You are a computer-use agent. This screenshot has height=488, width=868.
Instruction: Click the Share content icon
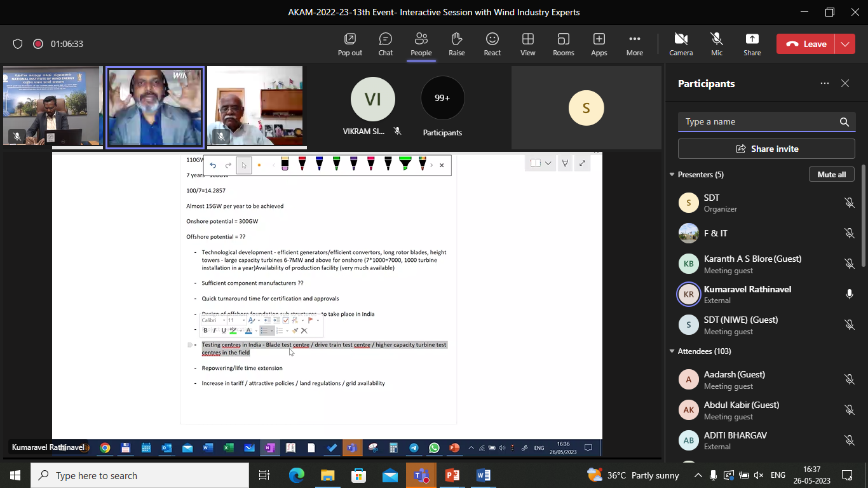click(752, 44)
